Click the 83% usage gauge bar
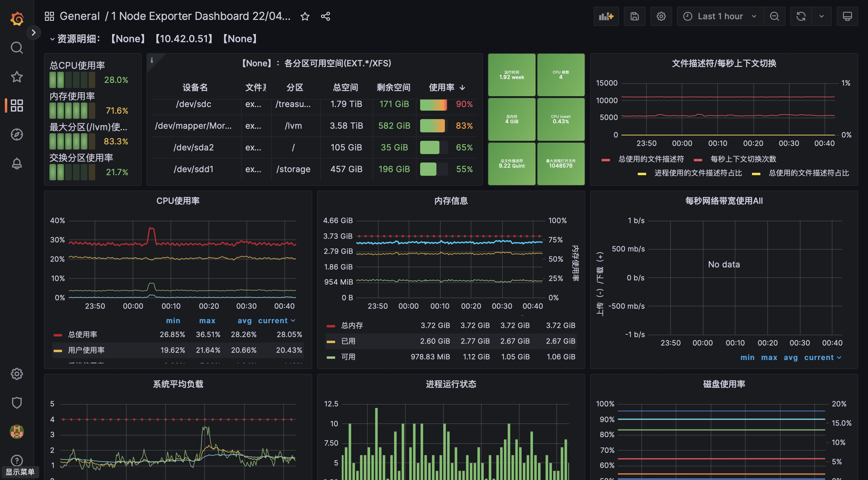This screenshot has width=868, height=480. tap(434, 126)
